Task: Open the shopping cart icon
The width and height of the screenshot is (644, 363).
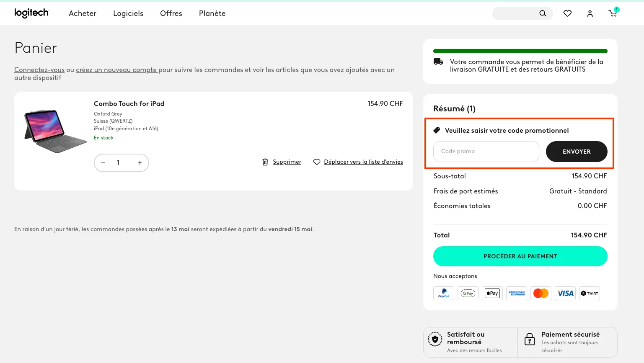Action: pyautogui.click(x=613, y=13)
